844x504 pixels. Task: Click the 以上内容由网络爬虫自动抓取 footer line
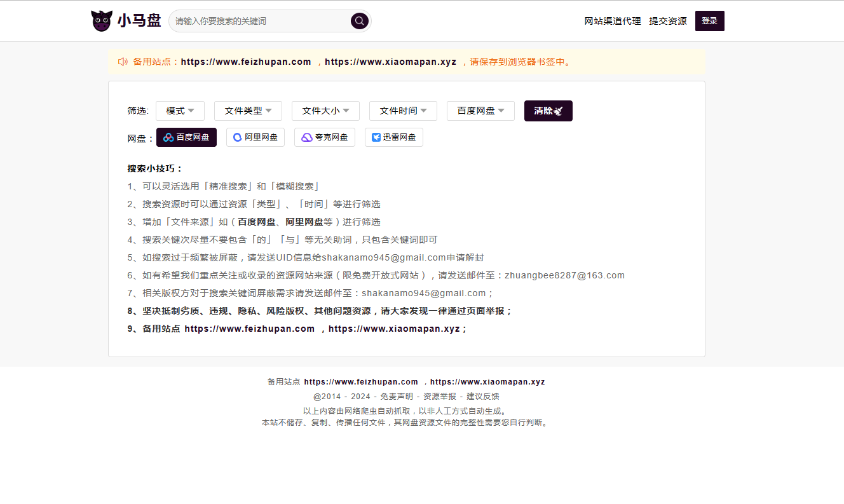pyautogui.click(x=406, y=411)
